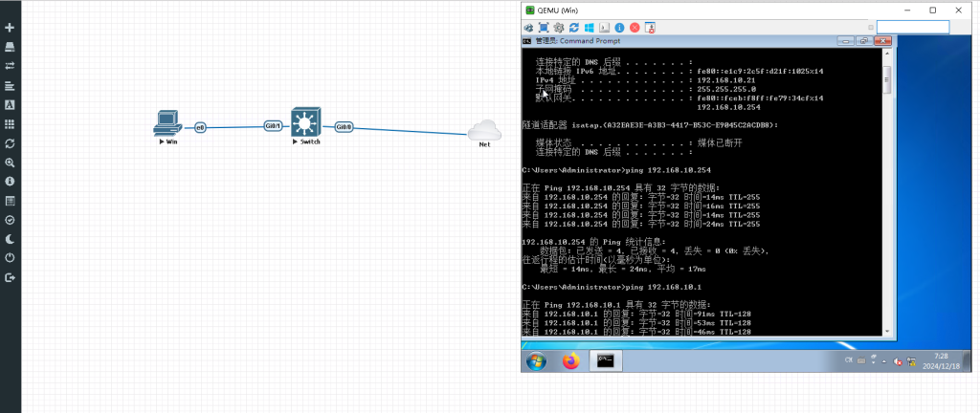Toggle night mode with the moon icon
The height and width of the screenshot is (413, 980).
[x=10, y=239]
